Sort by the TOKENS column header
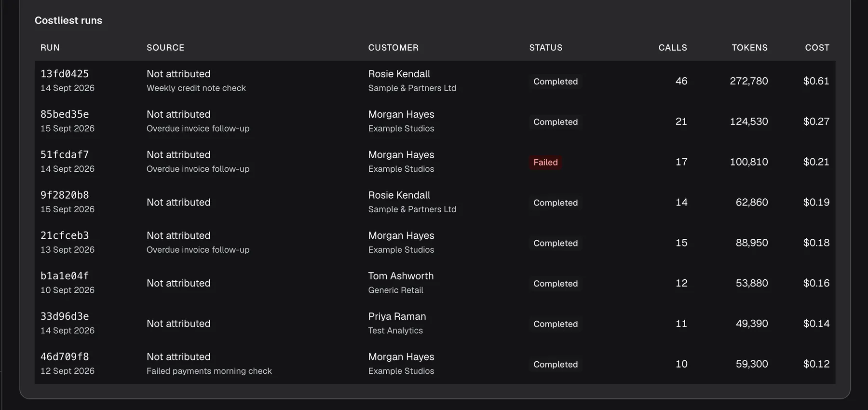Screen dimensions: 868x410 point(749,48)
